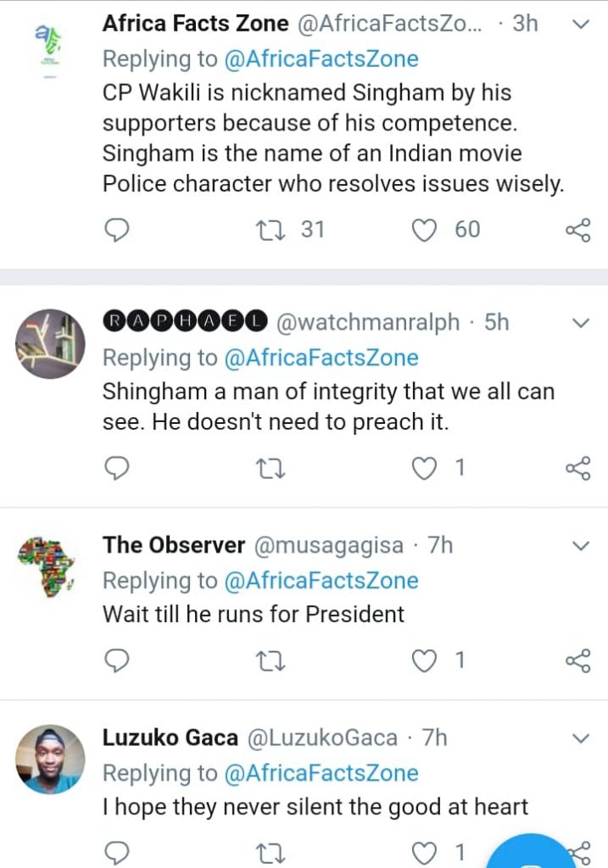Open dropdown menu on Africa Facts Zone tweet
The height and width of the screenshot is (868, 608).
581,24
